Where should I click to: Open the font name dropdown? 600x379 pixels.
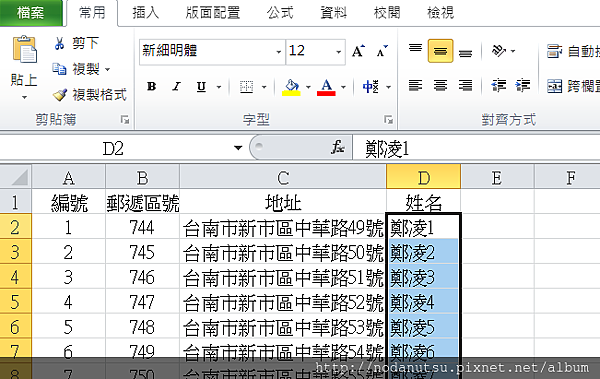(x=279, y=52)
